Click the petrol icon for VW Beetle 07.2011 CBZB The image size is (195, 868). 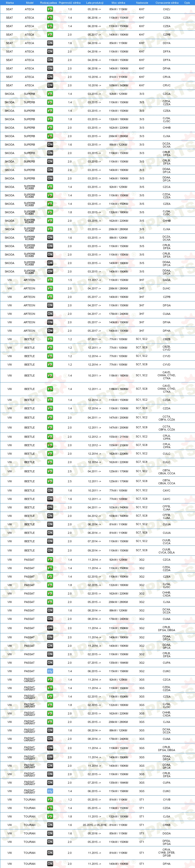coord(50,339)
